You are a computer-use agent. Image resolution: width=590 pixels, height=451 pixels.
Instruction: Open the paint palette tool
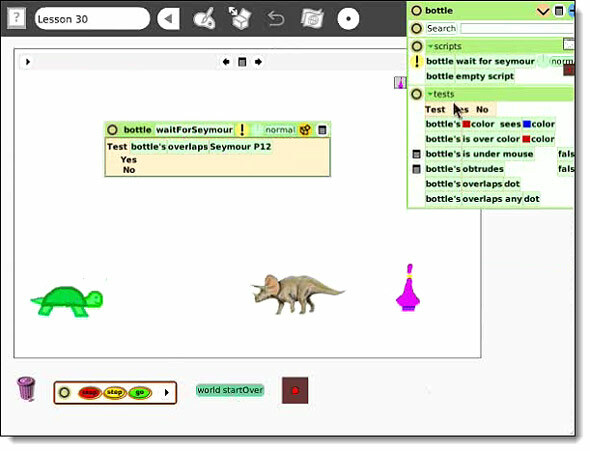tap(204, 18)
